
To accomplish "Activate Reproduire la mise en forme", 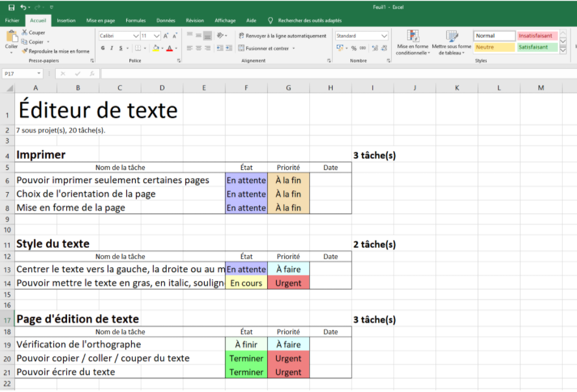I will (56, 51).
